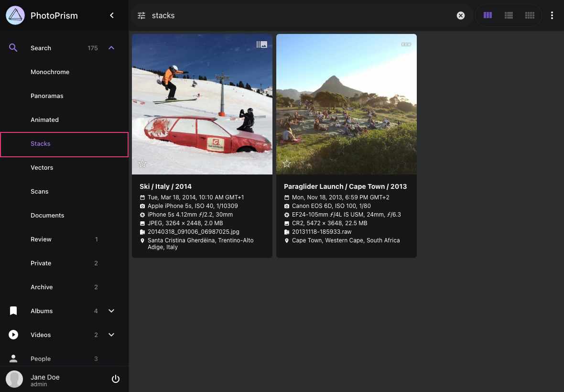This screenshot has height=392, width=564.
Task: Select the Panoramas sidebar entry
Action: coord(47,96)
